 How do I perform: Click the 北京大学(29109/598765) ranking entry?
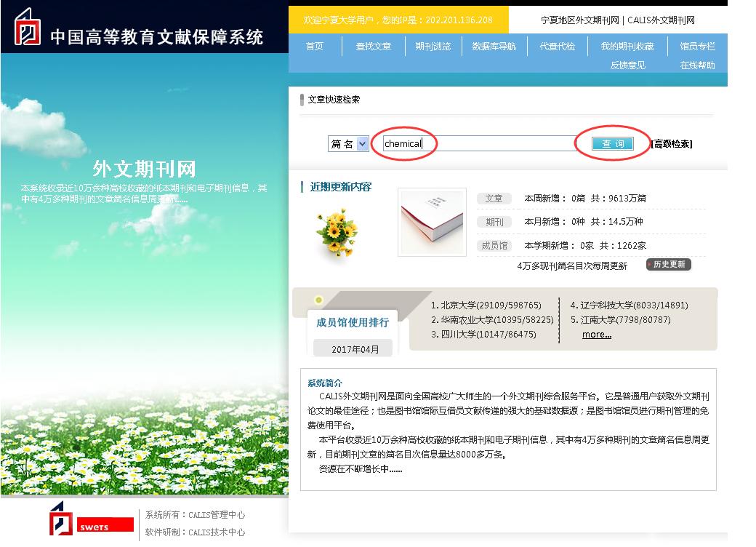(x=486, y=306)
